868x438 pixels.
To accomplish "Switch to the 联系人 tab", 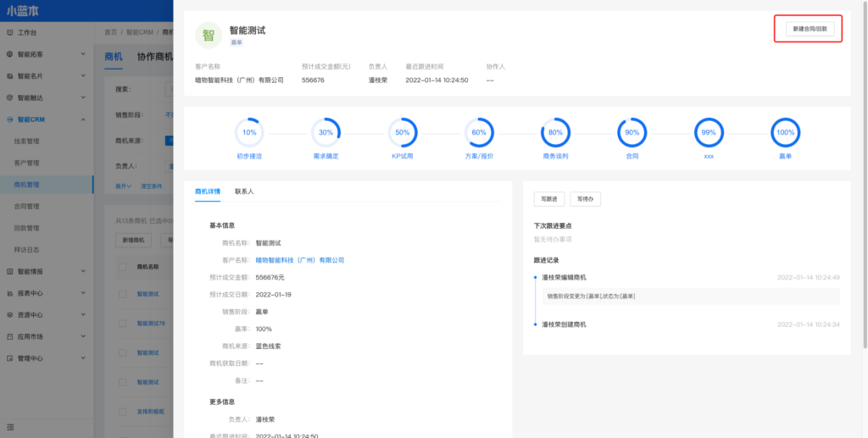I will (244, 191).
